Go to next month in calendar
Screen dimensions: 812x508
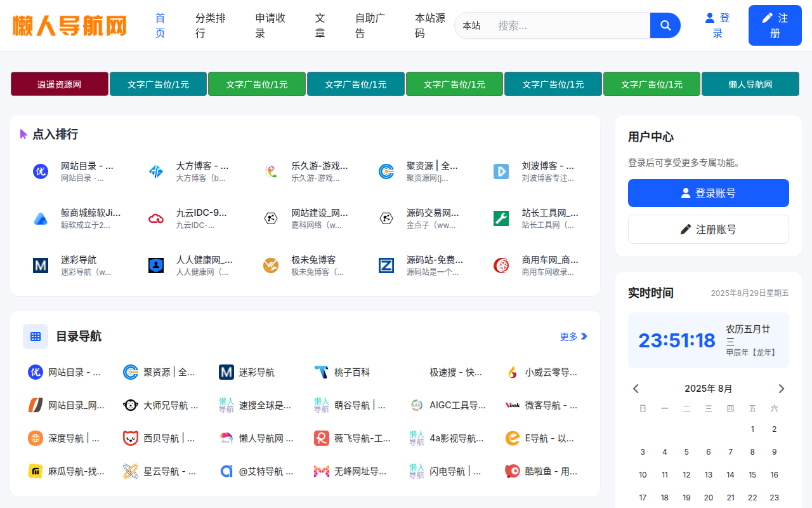(781, 389)
